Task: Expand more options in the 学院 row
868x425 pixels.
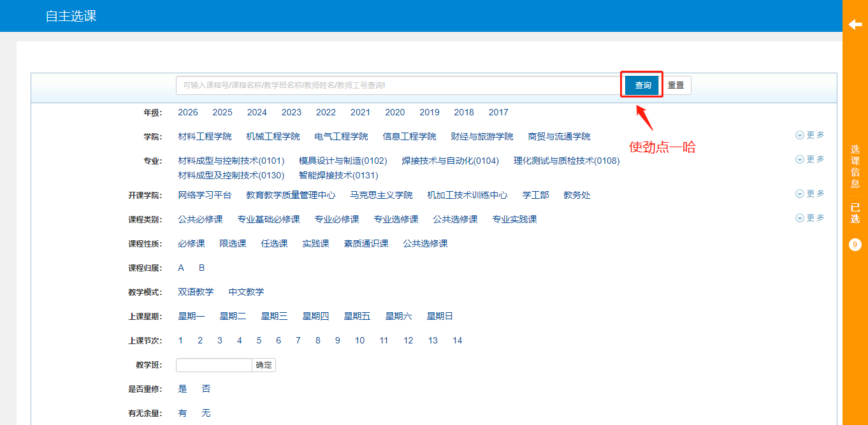Action: [809, 135]
